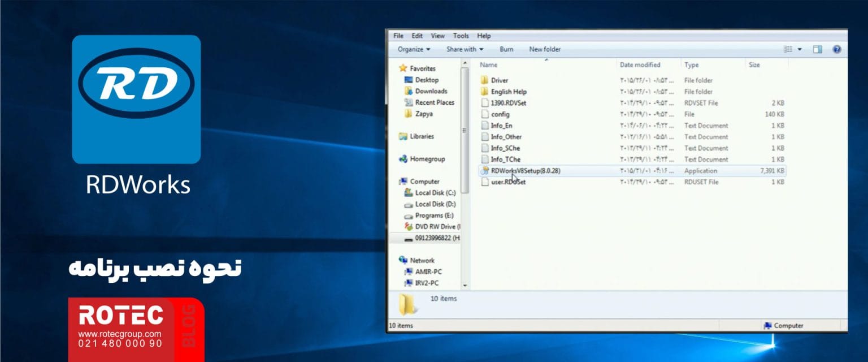Select the Info_SChe document icon

click(484, 148)
